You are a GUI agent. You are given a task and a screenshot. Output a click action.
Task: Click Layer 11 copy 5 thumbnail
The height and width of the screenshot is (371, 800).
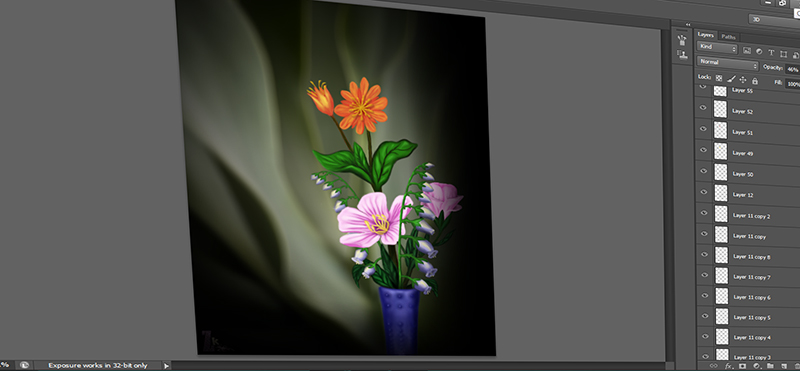[721, 316]
